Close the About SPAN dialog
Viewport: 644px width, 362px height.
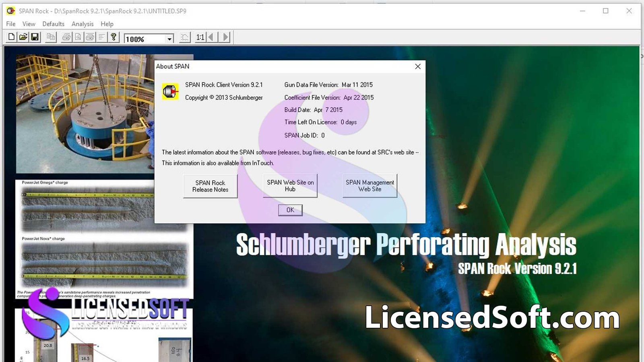pyautogui.click(x=418, y=66)
